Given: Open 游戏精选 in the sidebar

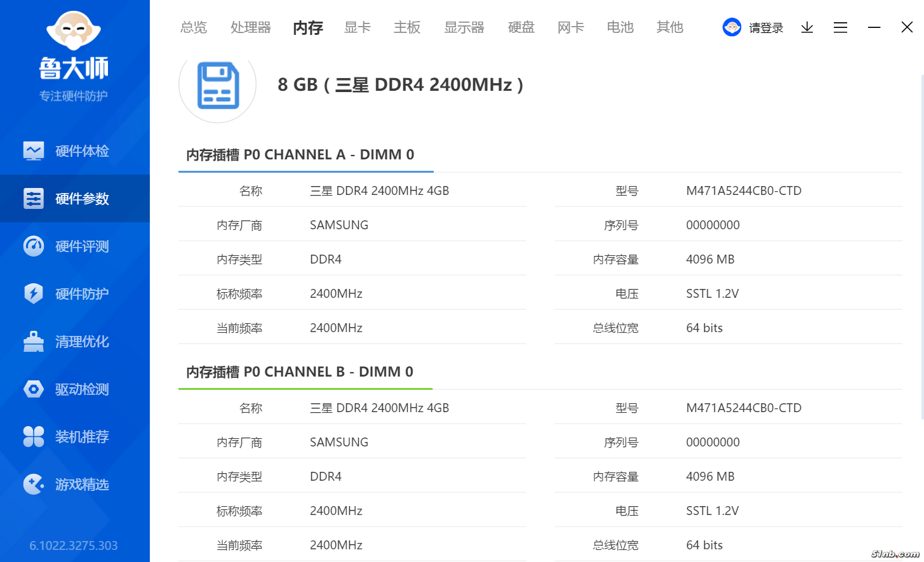Looking at the screenshot, I should [82, 485].
